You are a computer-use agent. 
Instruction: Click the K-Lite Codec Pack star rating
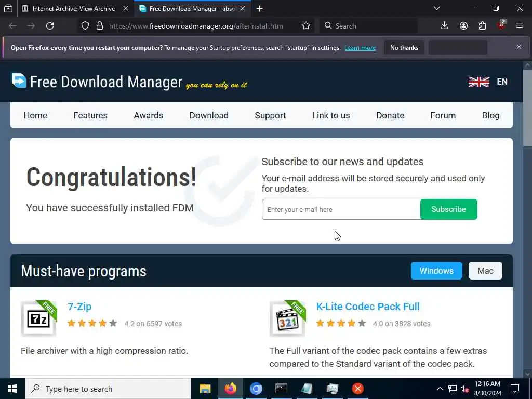point(341,323)
